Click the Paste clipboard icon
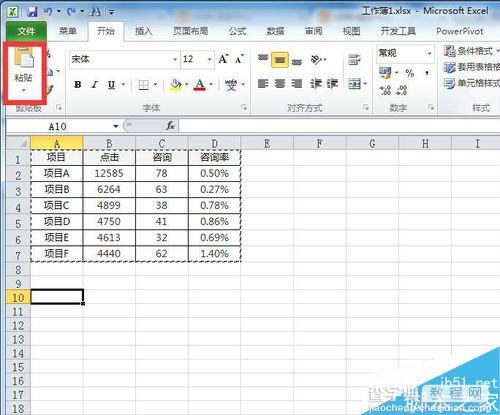 24,58
